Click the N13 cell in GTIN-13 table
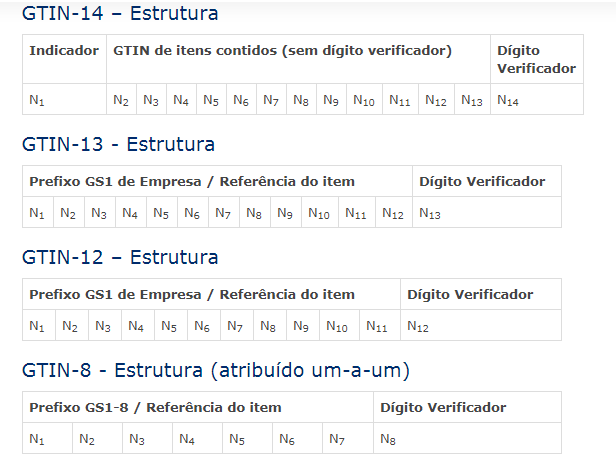The height and width of the screenshot is (467, 616). click(429, 213)
